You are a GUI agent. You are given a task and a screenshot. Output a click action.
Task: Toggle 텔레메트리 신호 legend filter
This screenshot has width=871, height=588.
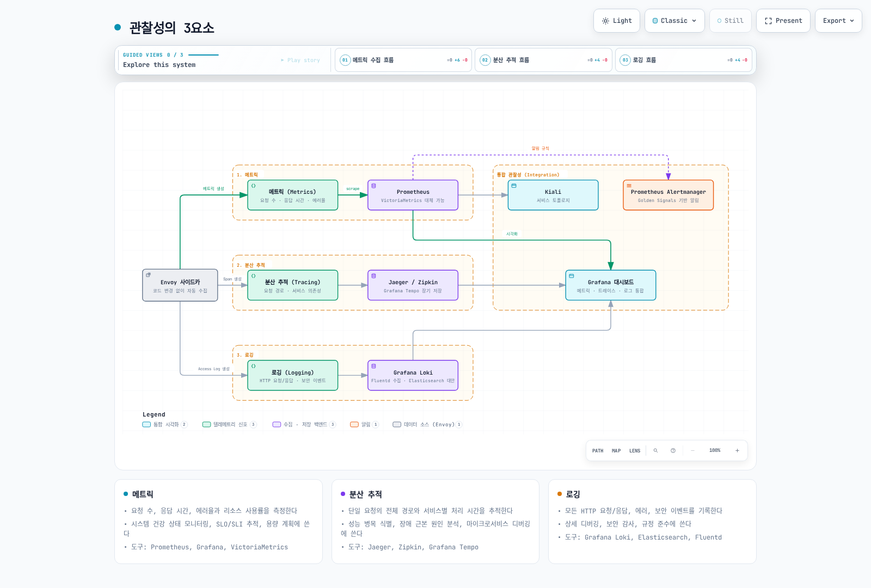coord(229,425)
